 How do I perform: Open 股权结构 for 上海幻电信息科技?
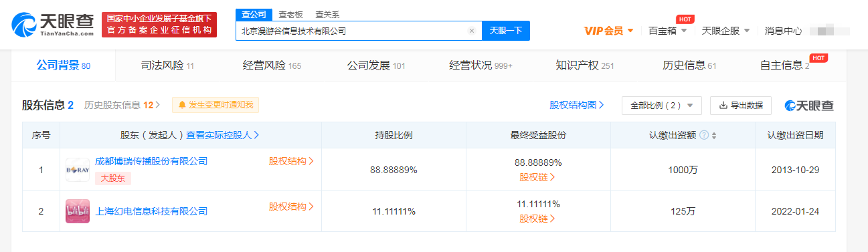click(x=291, y=207)
